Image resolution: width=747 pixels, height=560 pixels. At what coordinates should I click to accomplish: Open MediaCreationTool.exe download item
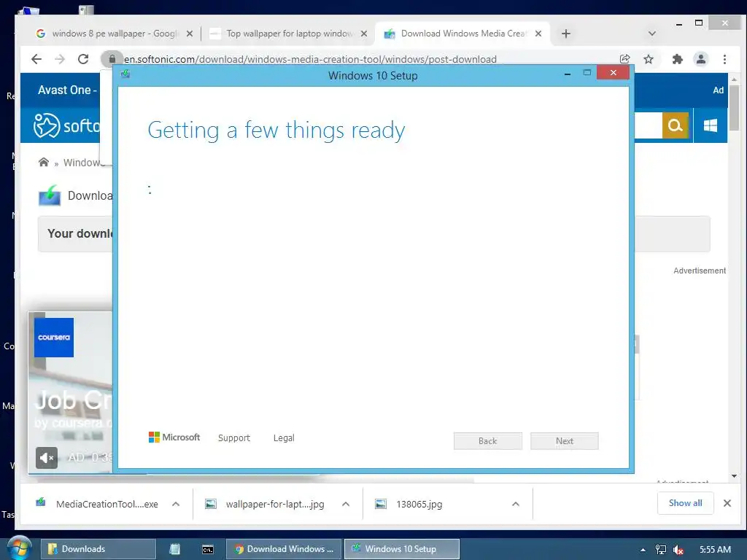pyautogui.click(x=99, y=504)
